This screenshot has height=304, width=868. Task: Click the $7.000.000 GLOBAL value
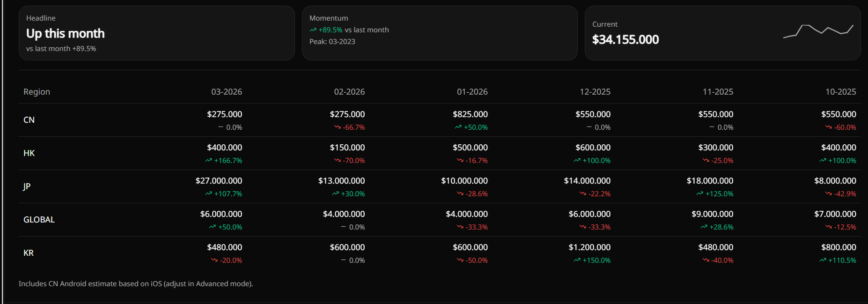coord(835,214)
